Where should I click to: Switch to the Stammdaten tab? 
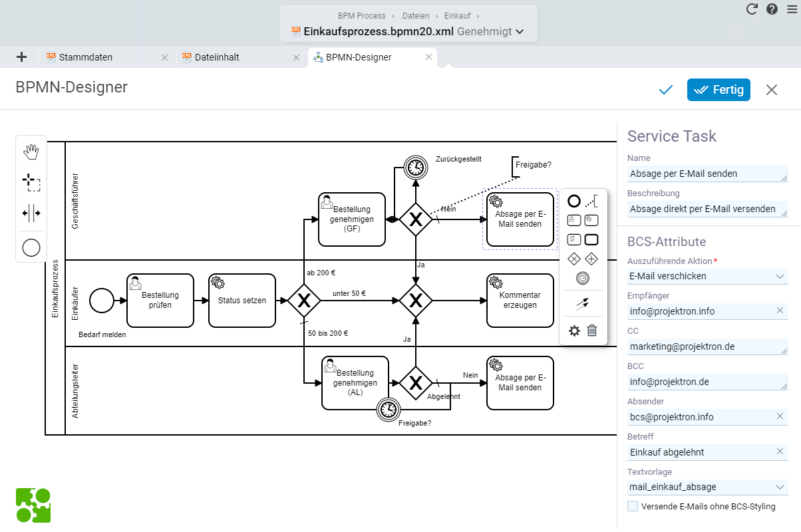[x=86, y=57]
